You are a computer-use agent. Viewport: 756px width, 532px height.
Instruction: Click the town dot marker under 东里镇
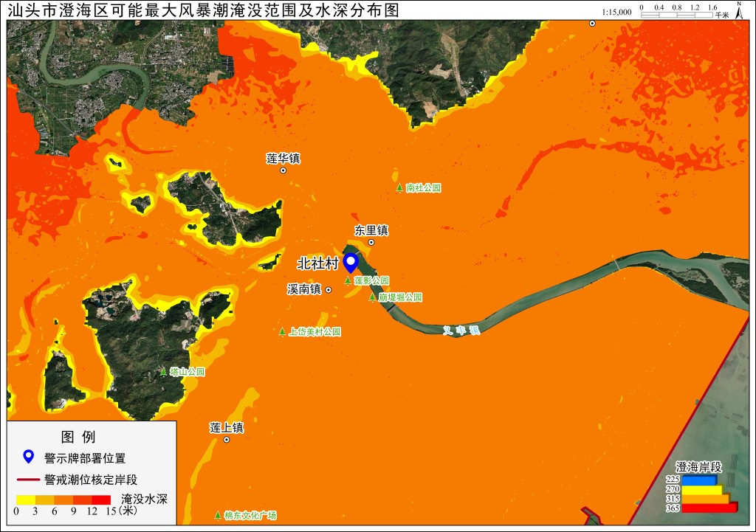(x=371, y=242)
